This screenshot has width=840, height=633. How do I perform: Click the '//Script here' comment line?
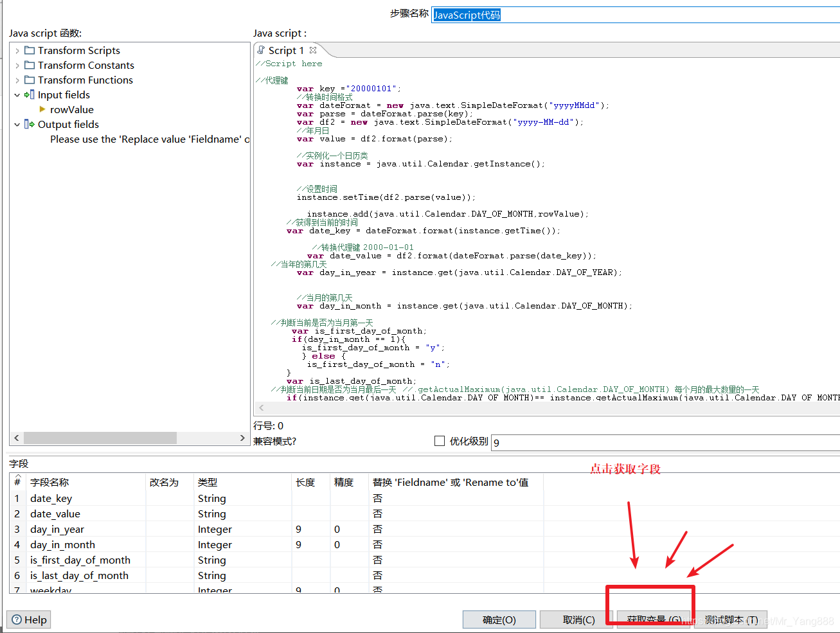289,64
